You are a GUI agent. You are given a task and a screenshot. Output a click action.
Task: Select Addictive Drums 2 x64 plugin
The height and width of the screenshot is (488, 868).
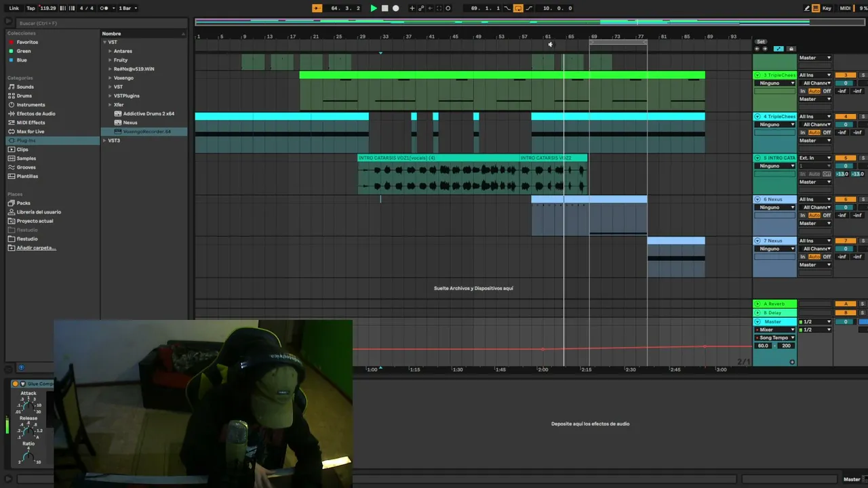click(x=149, y=113)
